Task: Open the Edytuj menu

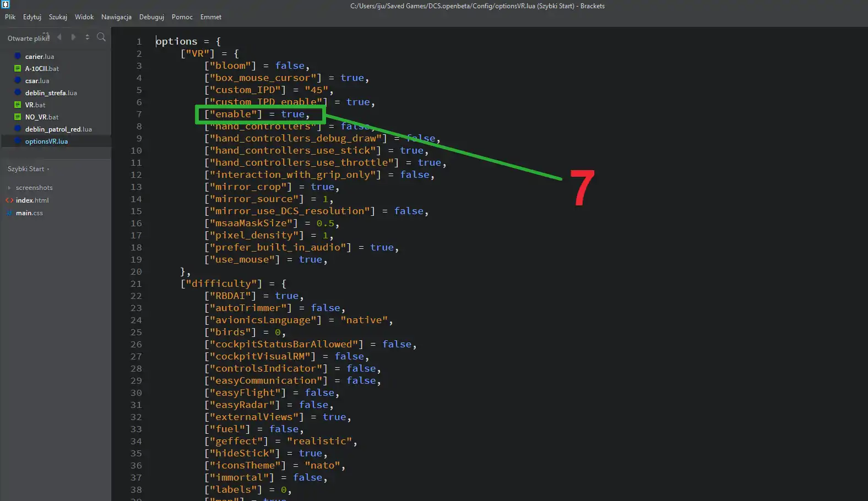Action: point(32,17)
